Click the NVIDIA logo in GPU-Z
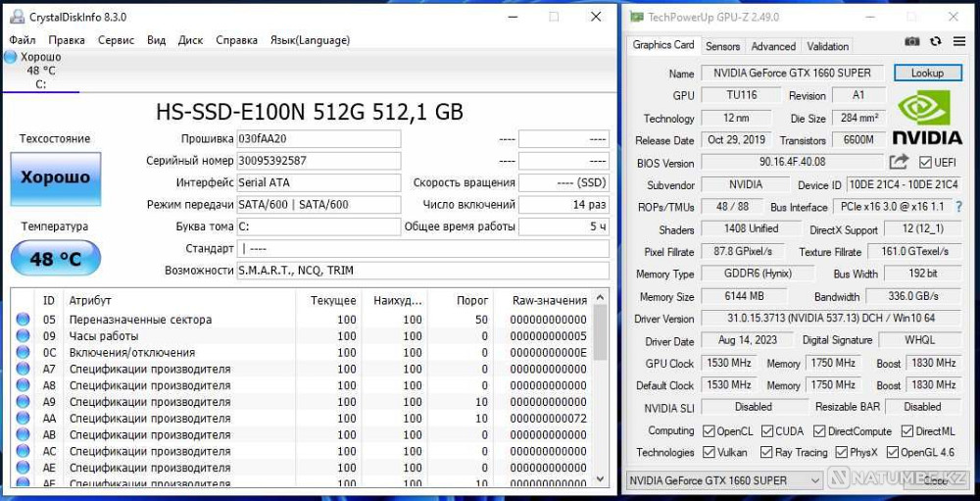Viewport: 980px width, 501px height. coord(927,116)
